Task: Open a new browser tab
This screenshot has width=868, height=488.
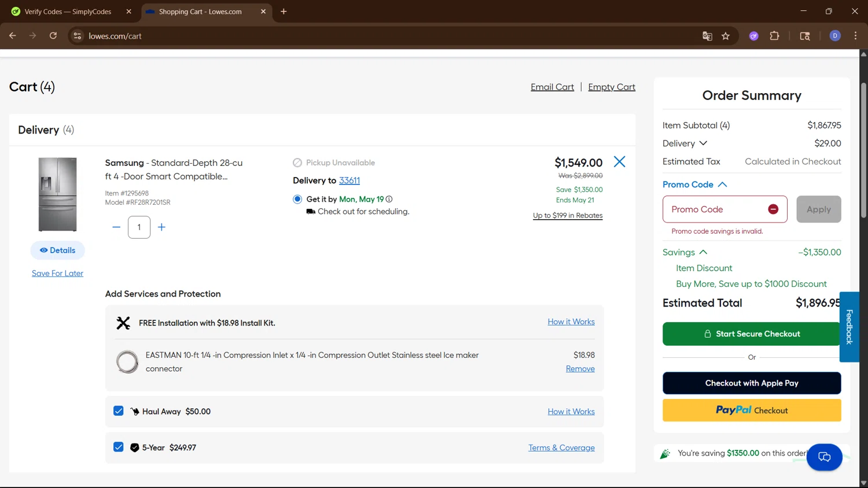Action: (284, 12)
